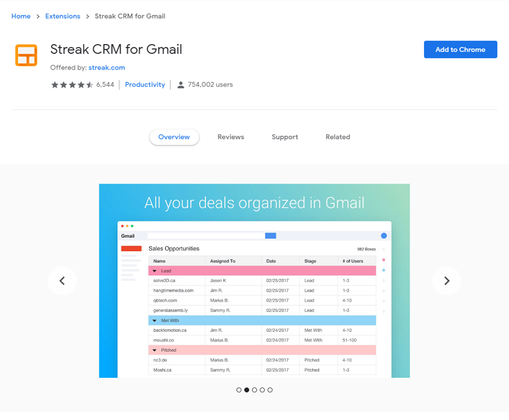Image resolution: width=509 pixels, height=420 pixels.
Task: Go to Extensions in breadcrumb
Action: point(63,16)
